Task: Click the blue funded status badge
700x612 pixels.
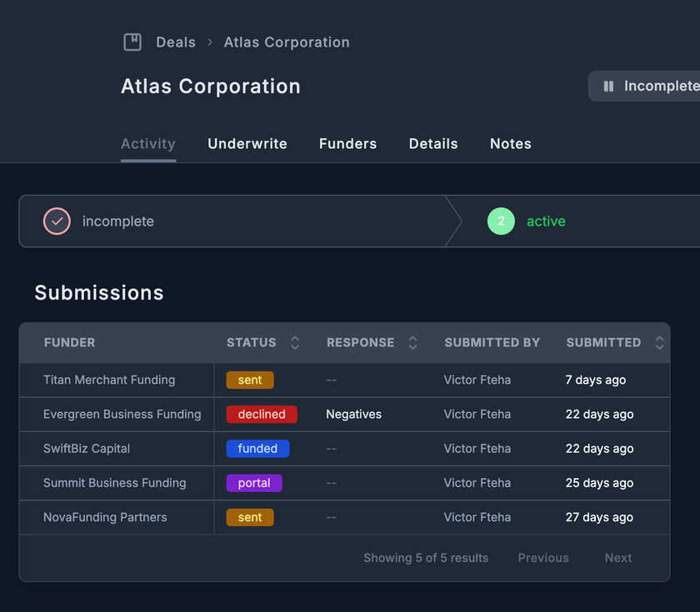Action: [257, 448]
